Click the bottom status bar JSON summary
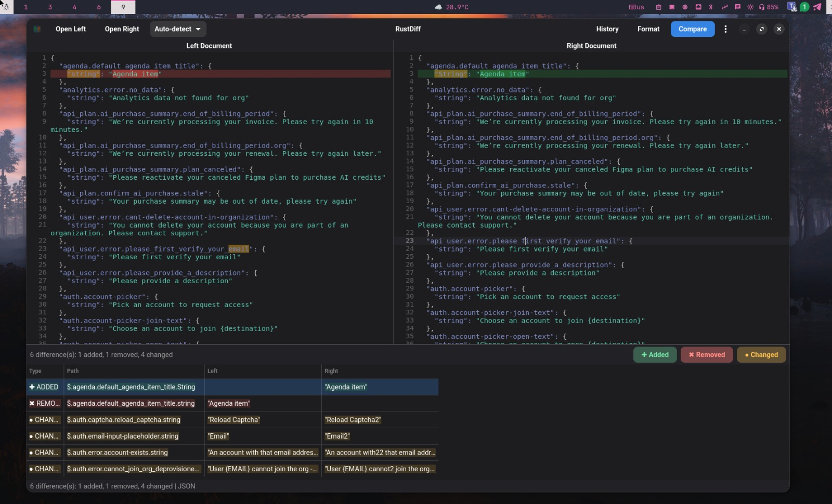Screen dimensions: 832x504 [x=113, y=486]
